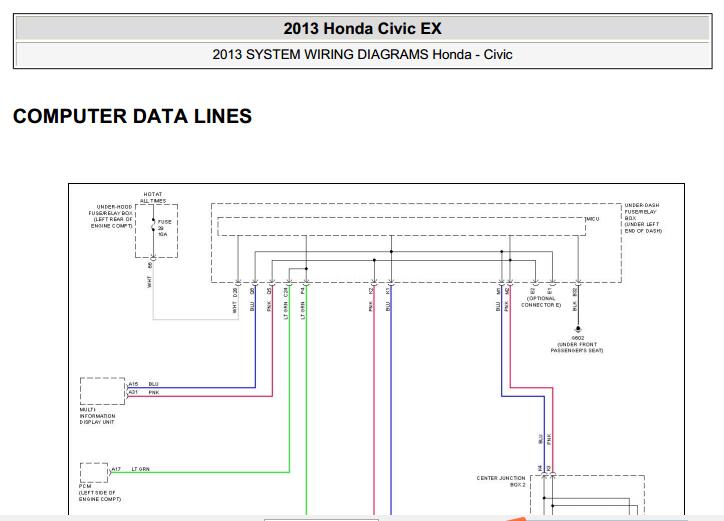
Task: Click the "PCM" label
Action: [85, 486]
